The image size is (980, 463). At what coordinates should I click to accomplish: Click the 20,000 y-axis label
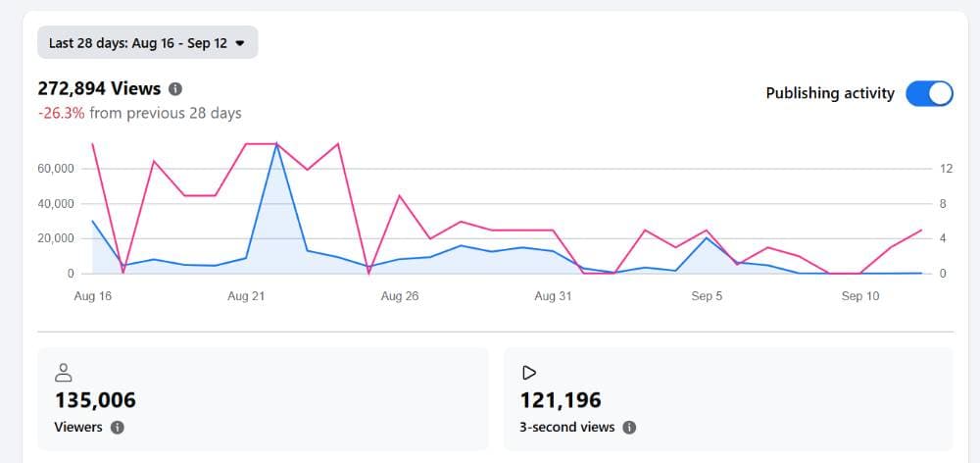[x=56, y=239]
